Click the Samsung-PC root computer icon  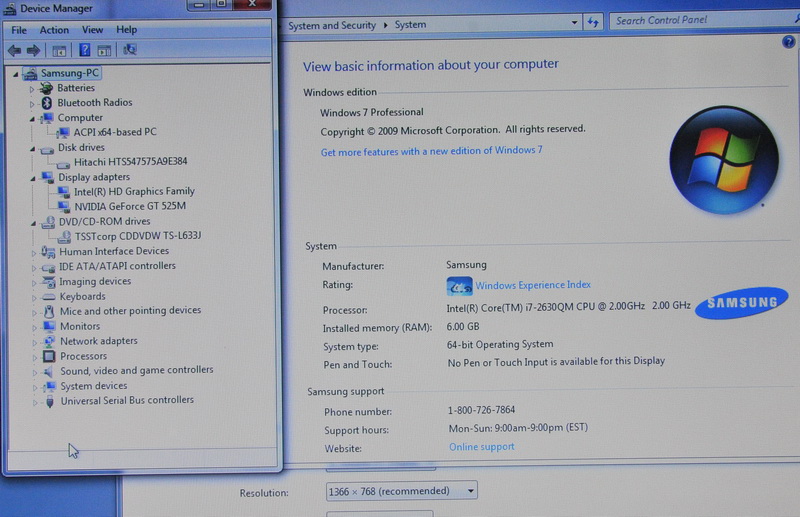pyautogui.click(x=30, y=73)
